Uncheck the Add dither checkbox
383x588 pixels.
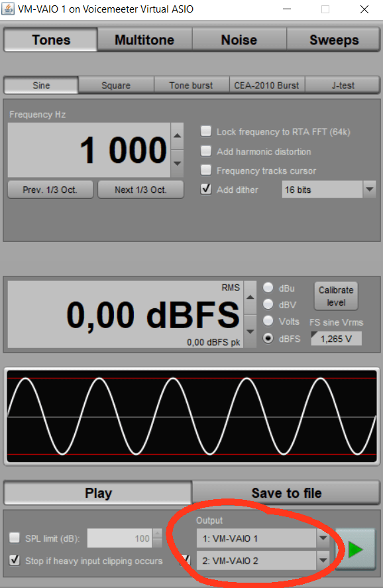pyautogui.click(x=205, y=189)
